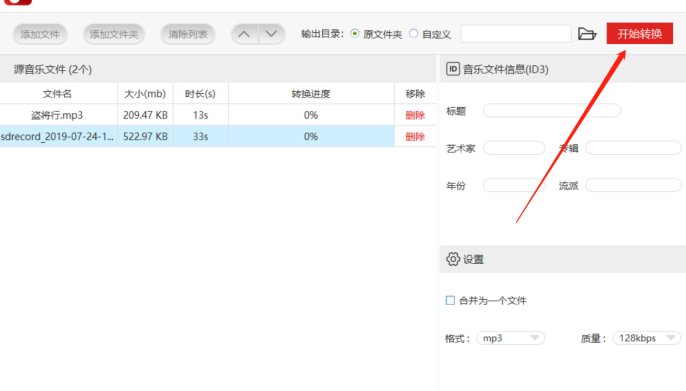Click the 源音乐文件 (2个) header
686x391 pixels.
[x=53, y=69]
